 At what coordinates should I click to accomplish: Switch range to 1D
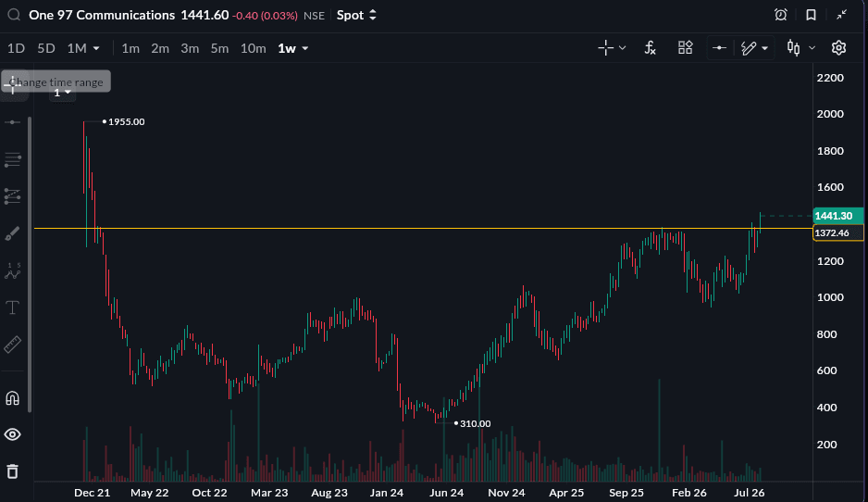[x=16, y=48]
